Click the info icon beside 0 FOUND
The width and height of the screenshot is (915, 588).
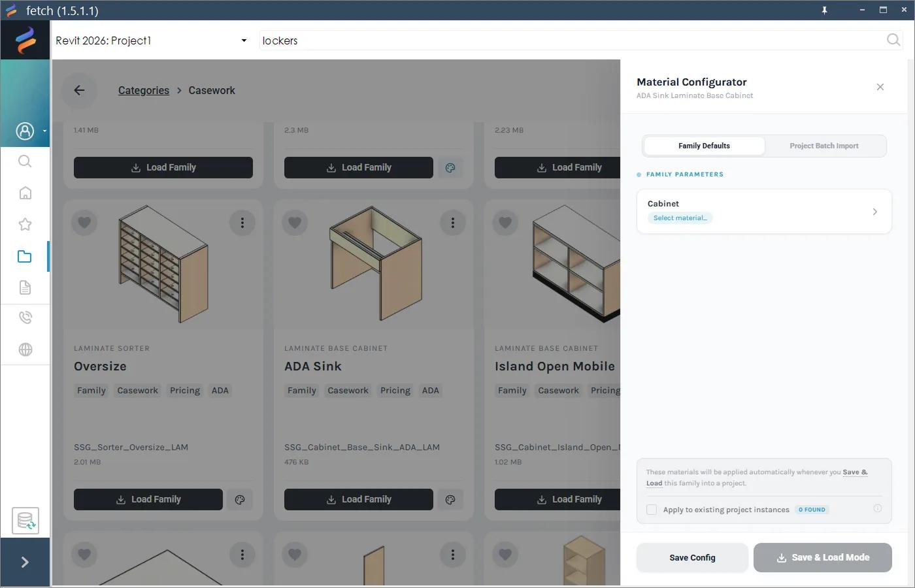click(878, 508)
